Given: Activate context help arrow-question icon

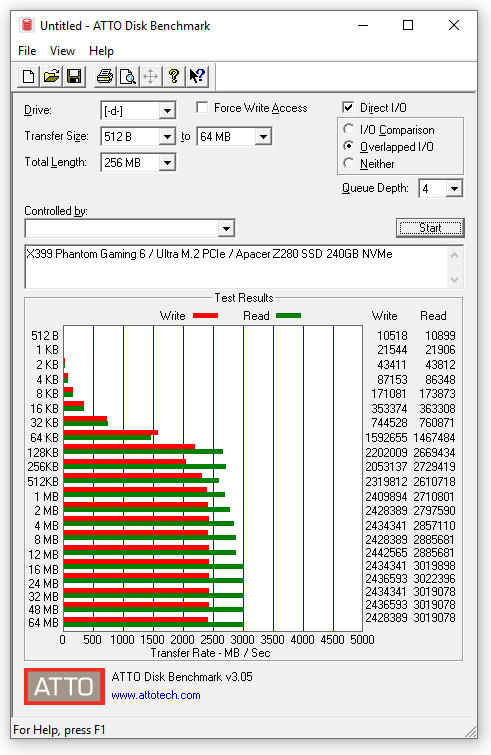Looking at the screenshot, I should click(x=197, y=77).
